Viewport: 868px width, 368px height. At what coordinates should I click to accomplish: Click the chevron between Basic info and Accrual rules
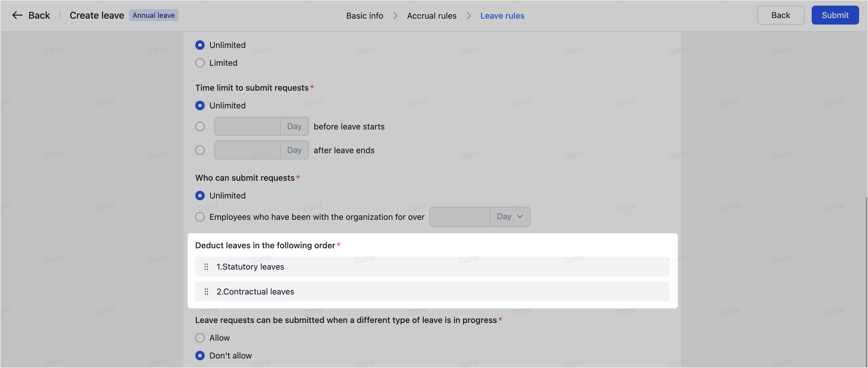[395, 16]
